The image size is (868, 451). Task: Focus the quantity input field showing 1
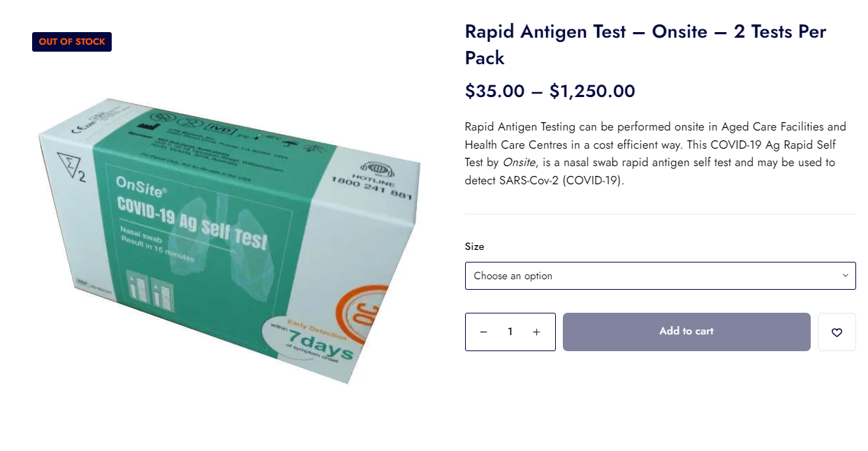coord(510,332)
